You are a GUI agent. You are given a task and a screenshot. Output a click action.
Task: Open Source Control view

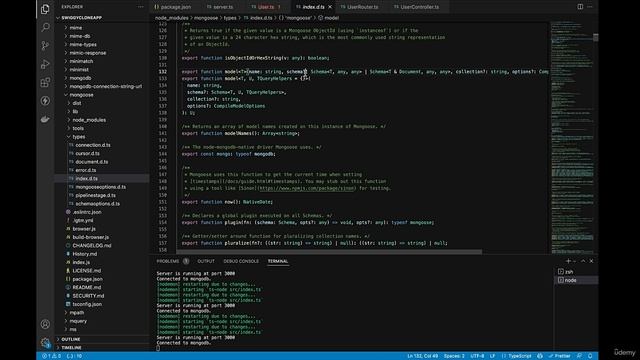pyautogui.click(x=45, y=46)
